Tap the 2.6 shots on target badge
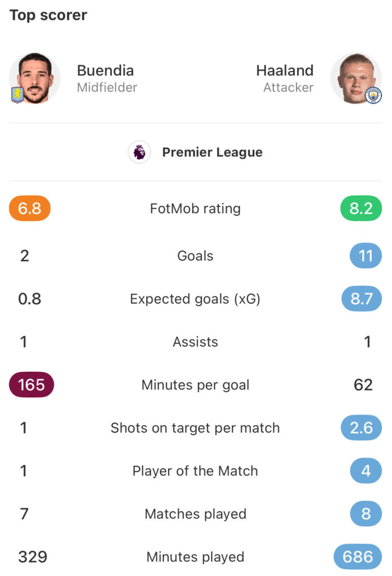This screenshot has height=576, width=392. tap(361, 428)
